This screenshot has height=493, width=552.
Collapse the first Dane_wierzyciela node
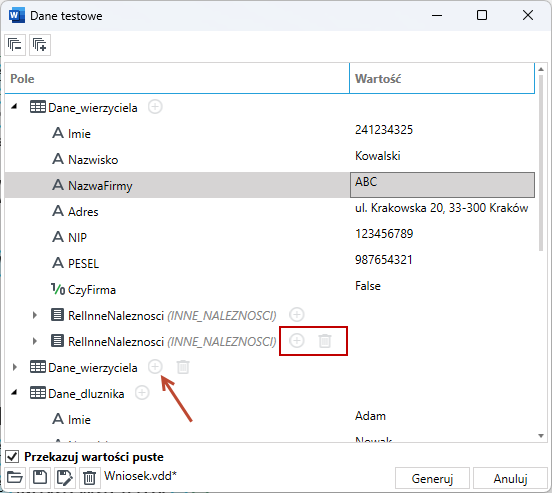(x=14, y=106)
